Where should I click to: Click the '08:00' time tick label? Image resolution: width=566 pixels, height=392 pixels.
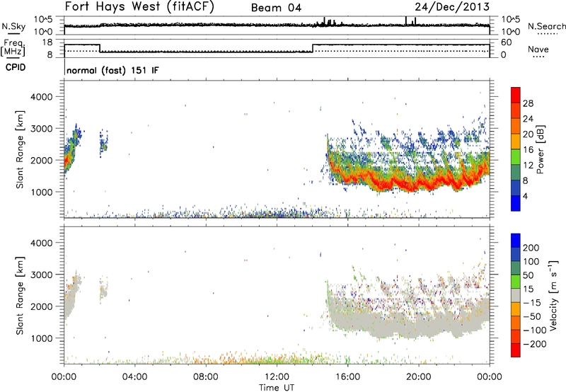tap(206, 377)
